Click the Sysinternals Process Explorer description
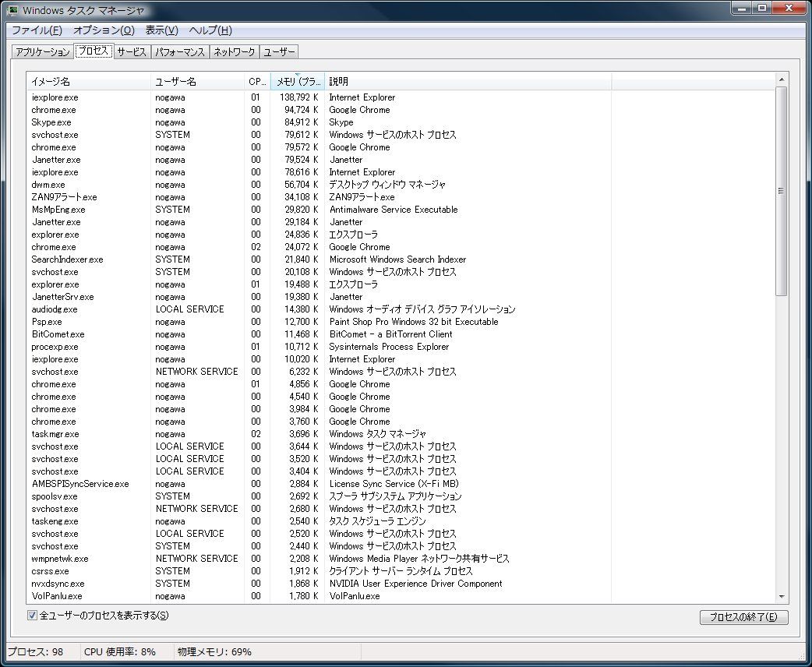Image resolution: width=812 pixels, height=667 pixels. [x=389, y=347]
